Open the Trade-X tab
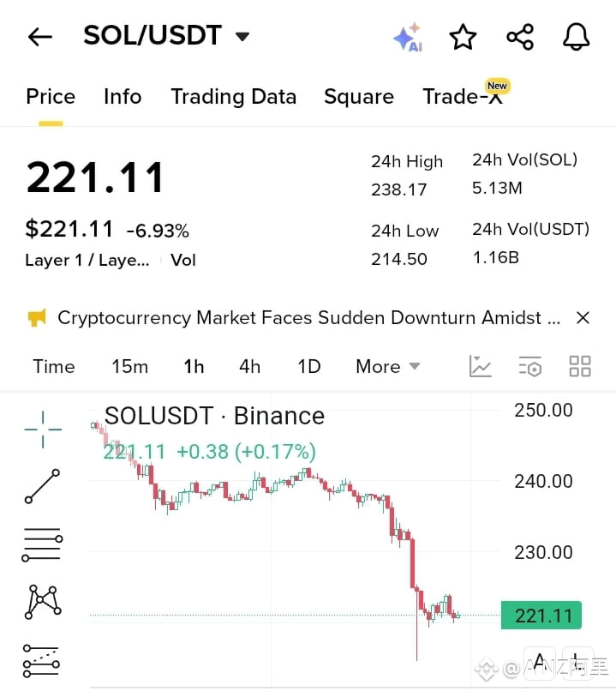This screenshot has height=691, width=616. [463, 97]
